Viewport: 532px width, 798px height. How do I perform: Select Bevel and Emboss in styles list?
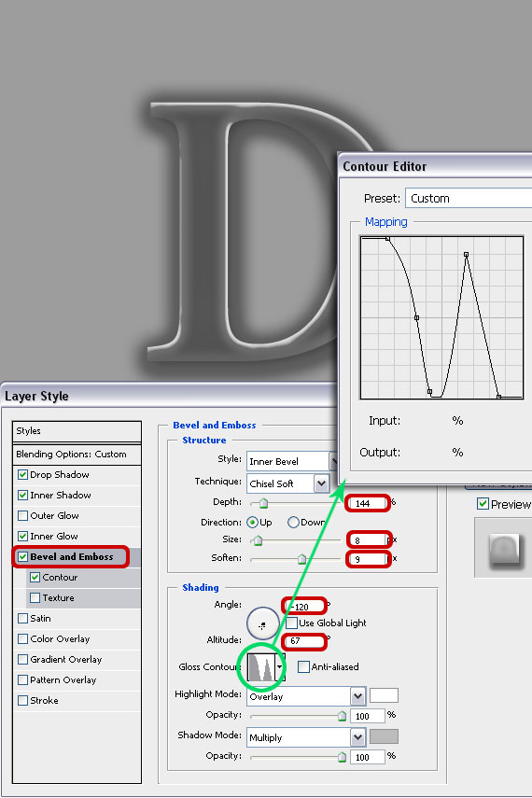tap(71, 557)
